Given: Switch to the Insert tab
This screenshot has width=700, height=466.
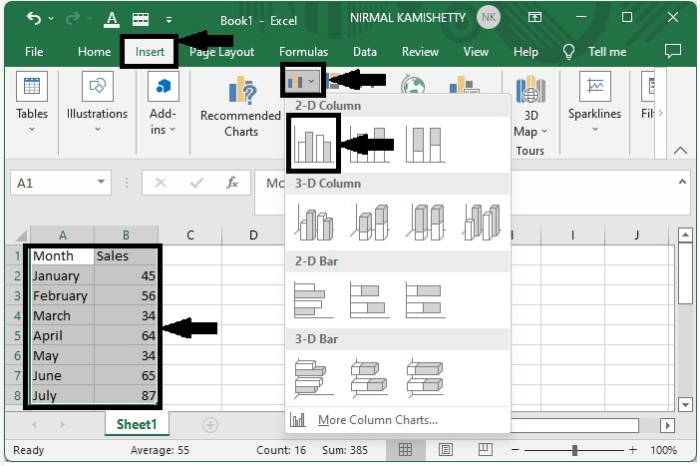Looking at the screenshot, I should [x=150, y=52].
